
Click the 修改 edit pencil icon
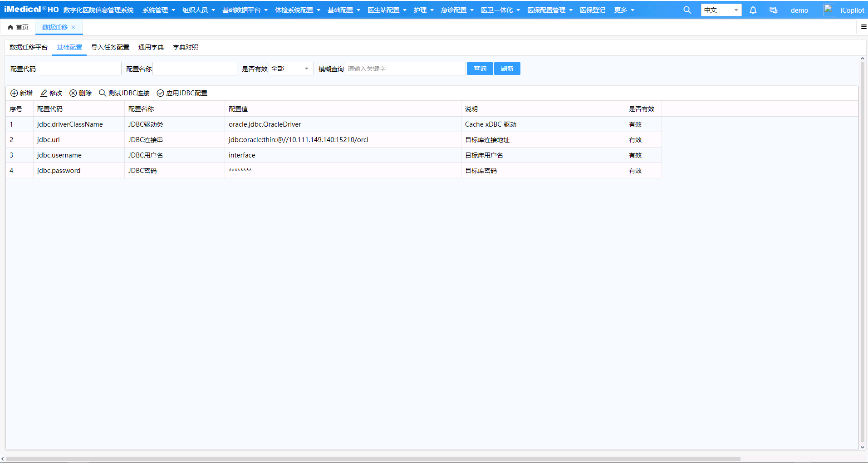tap(44, 93)
